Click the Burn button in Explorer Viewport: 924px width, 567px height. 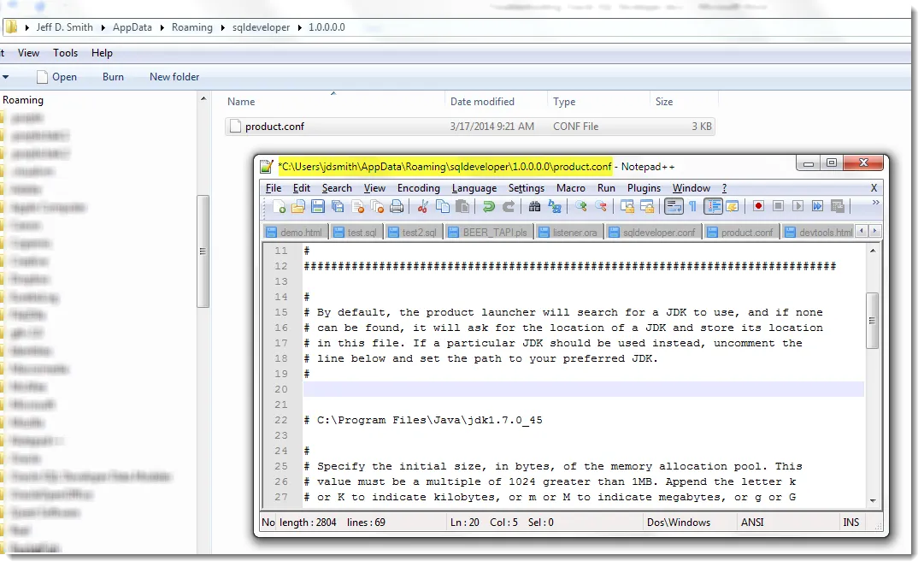pos(113,77)
